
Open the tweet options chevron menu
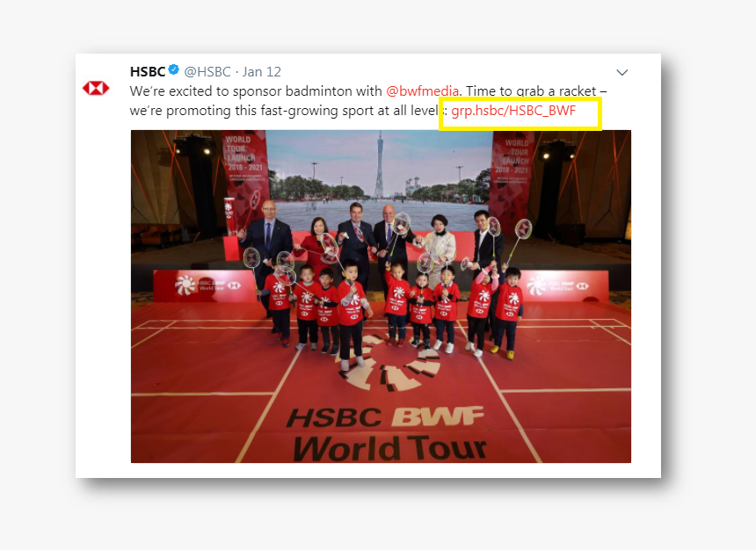click(622, 72)
